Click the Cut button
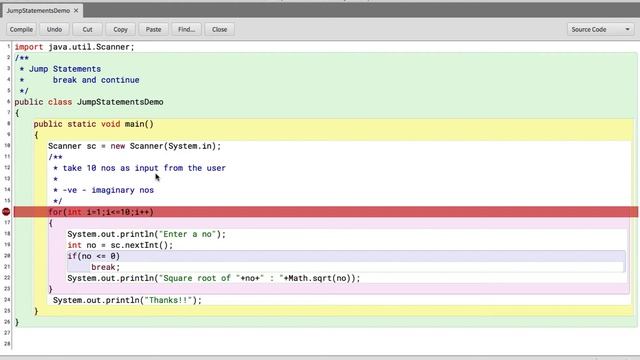640x360 pixels. 87,29
